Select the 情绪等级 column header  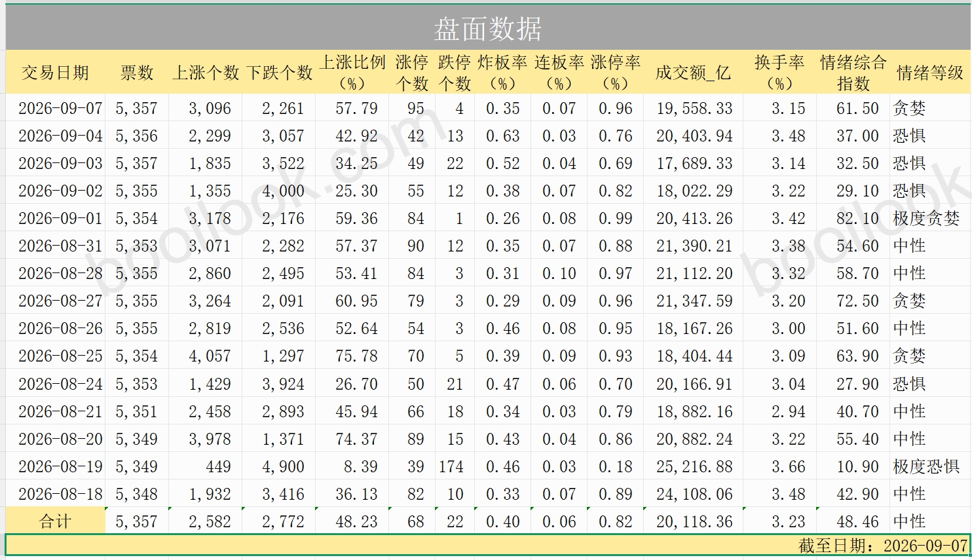point(929,73)
